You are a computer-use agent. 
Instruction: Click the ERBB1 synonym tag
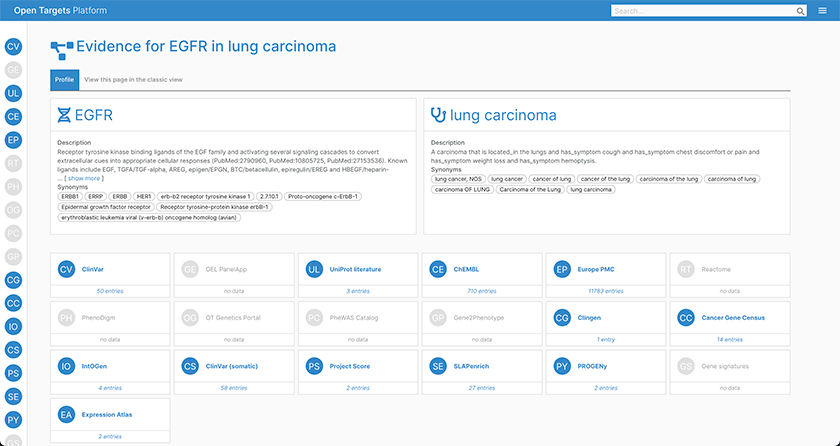click(70, 196)
